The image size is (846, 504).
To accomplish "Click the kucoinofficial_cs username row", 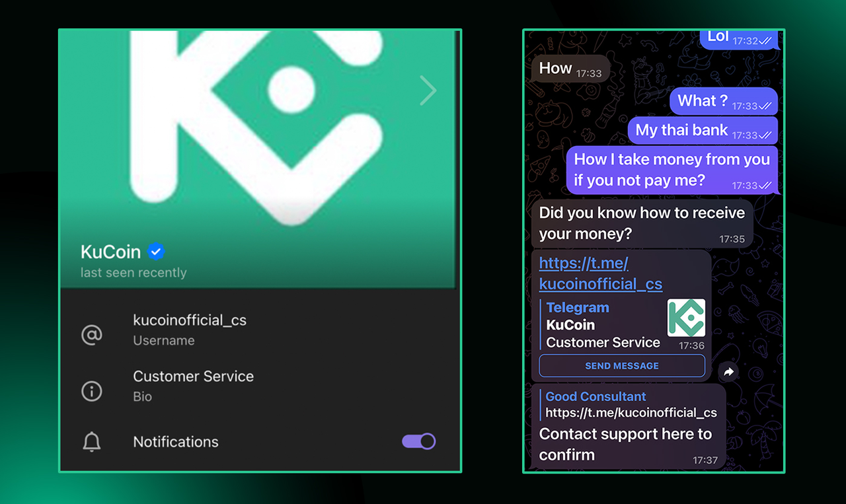I will 258,330.
